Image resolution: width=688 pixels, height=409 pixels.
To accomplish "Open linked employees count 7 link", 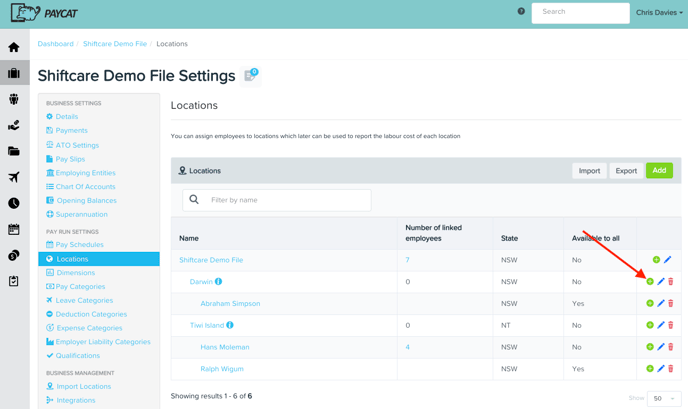I will pos(407,260).
